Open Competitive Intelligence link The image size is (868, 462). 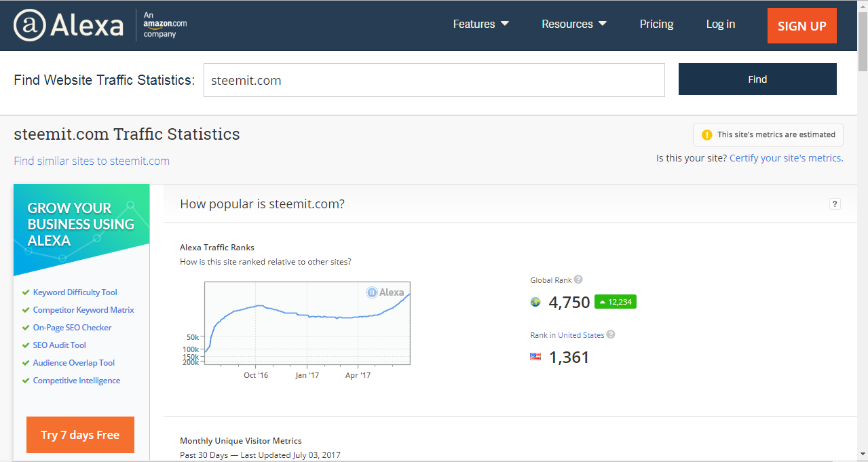77,381
